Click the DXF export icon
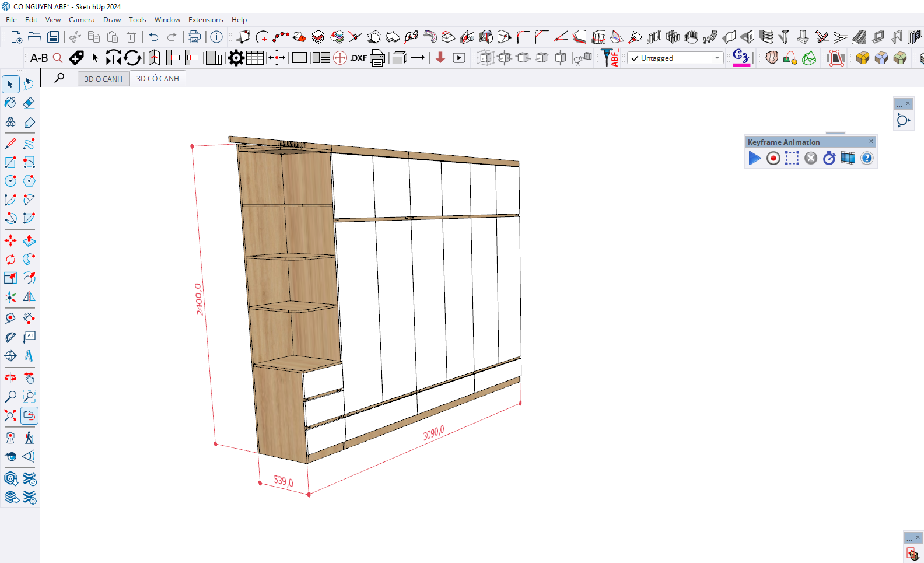924x563 pixels. [x=358, y=58]
